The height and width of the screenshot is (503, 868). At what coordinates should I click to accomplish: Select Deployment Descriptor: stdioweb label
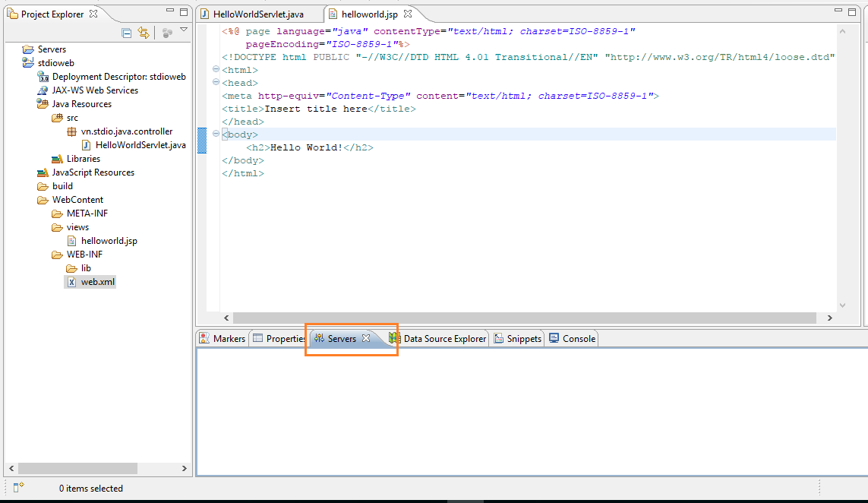pos(119,77)
